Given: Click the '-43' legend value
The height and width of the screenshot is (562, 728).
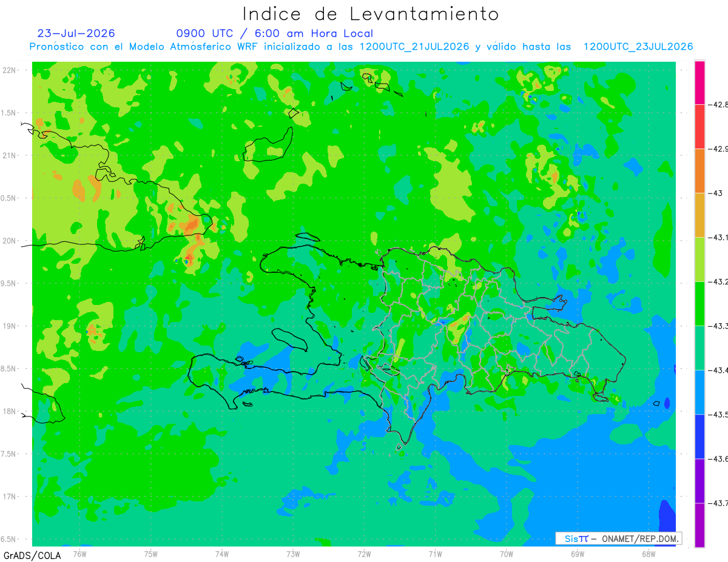Looking at the screenshot, I should click(x=716, y=193).
